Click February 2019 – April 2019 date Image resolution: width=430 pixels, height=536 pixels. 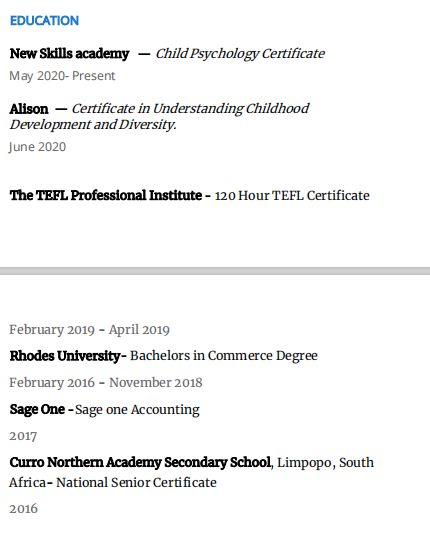89,330
